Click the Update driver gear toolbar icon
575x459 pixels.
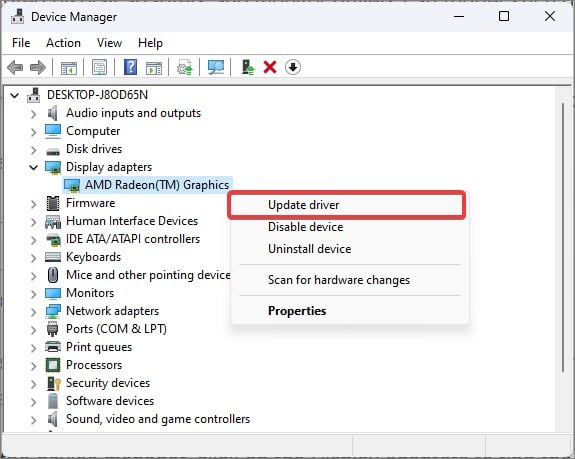184,67
